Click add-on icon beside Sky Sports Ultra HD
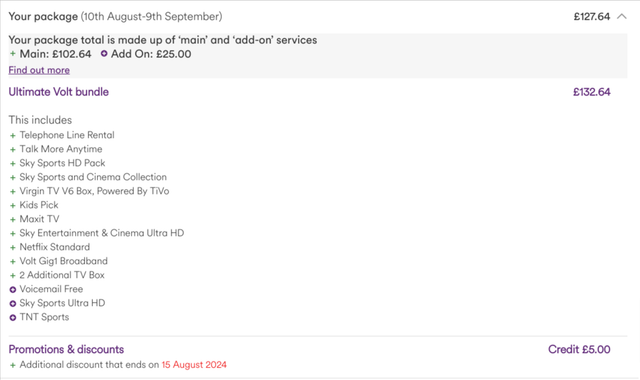The height and width of the screenshot is (380, 640). point(13,304)
